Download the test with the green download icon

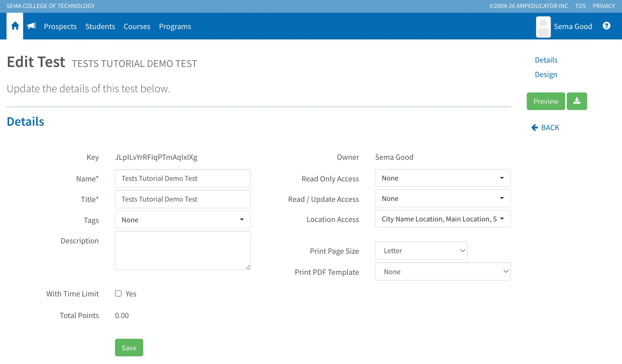tap(577, 101)
